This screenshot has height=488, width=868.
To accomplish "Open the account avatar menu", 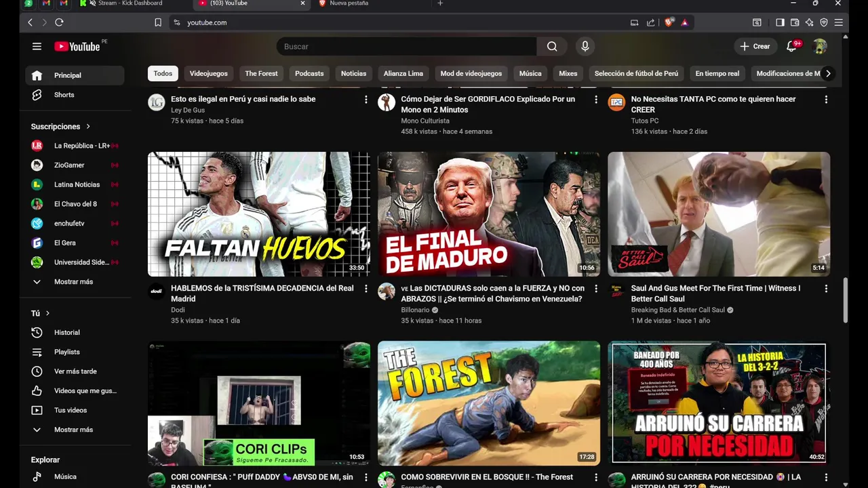I will click(x=820, y=46).
